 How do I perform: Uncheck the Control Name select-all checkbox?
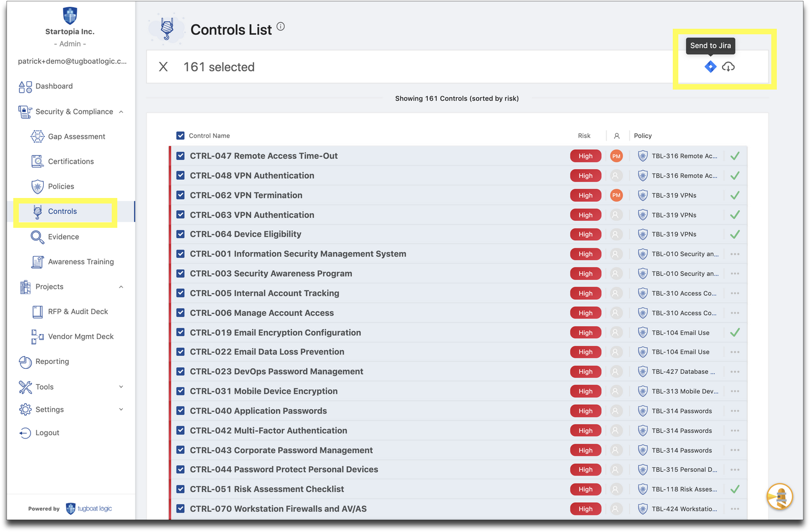click(180, 135)
